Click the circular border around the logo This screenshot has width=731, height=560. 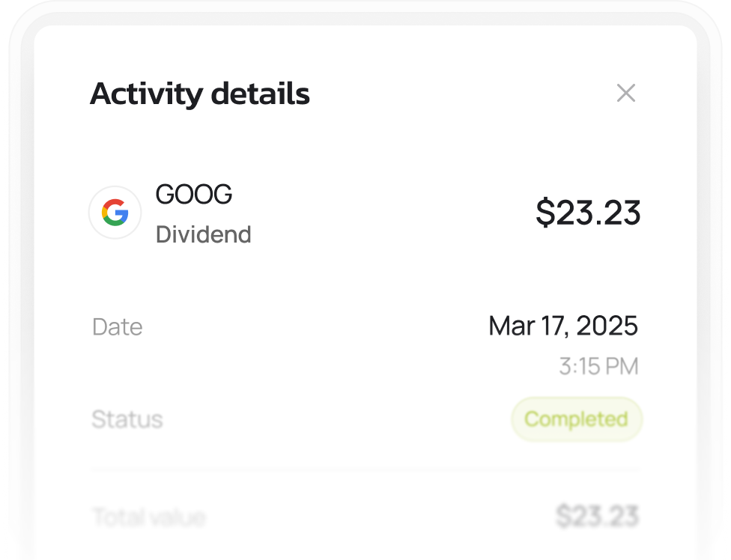[x=91, y=213]
